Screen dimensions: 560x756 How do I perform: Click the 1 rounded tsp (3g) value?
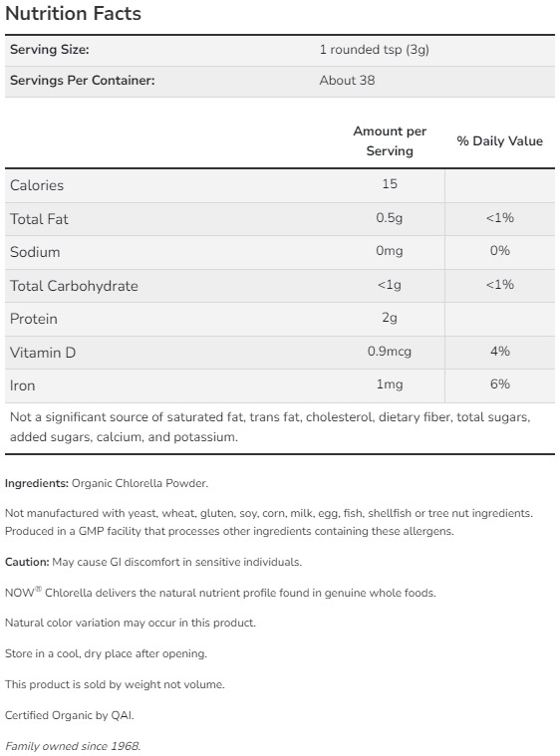click(374, 50)
